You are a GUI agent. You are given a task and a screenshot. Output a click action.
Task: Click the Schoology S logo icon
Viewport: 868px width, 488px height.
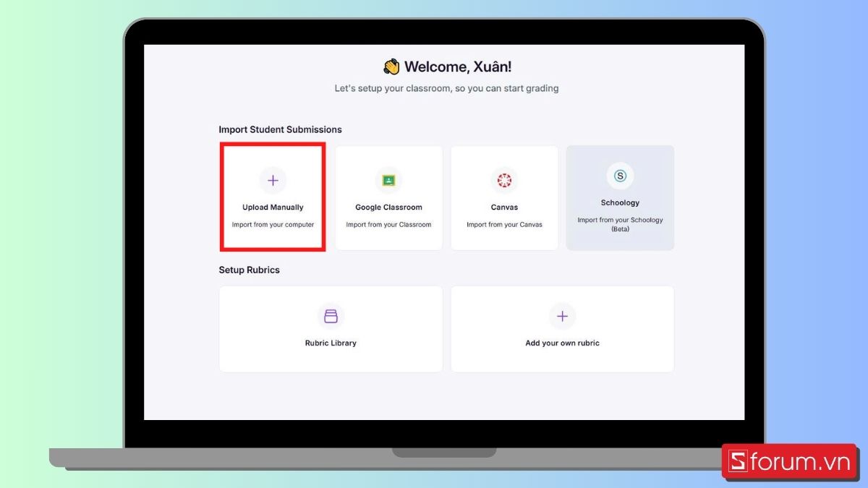620,175
